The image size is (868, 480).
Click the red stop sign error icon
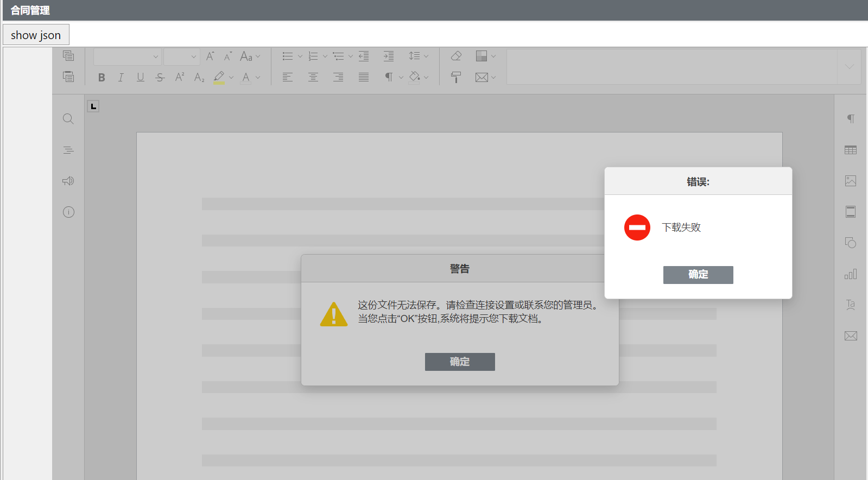point(637,228)
